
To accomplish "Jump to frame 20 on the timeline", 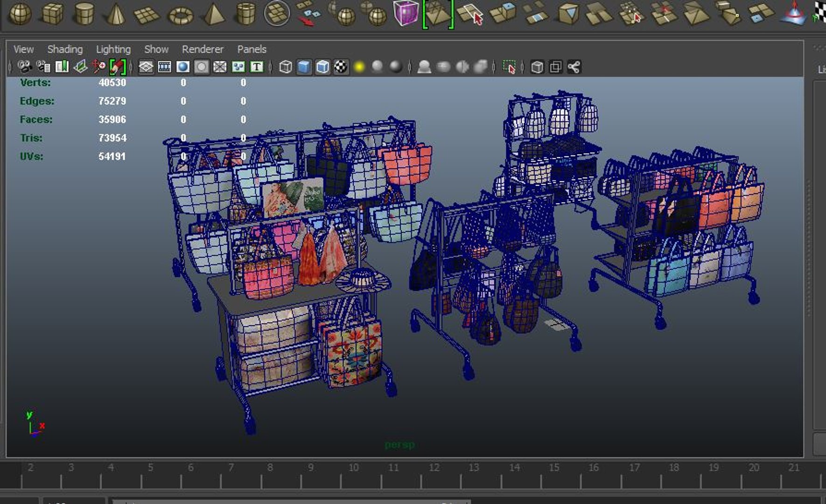I will pyautogui.click(x=754, y=467).
